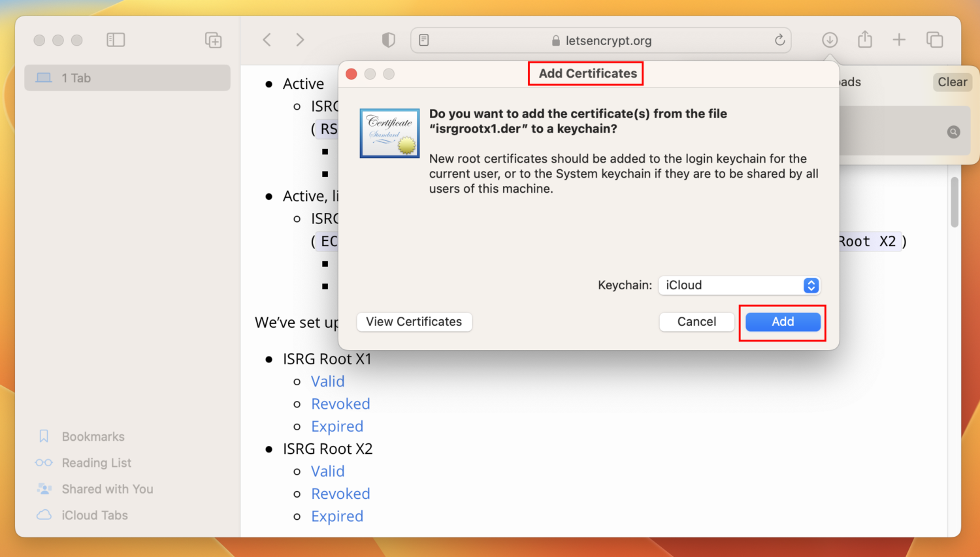Toggle the Safari sidebar icon
Screen dimensions: 980x557
click(x=116, y=40)
